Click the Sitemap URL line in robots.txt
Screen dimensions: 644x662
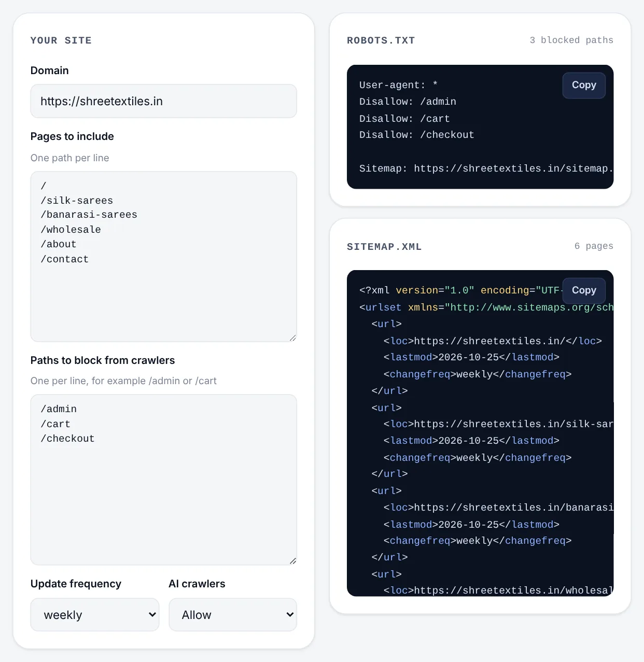coord(486,168)
